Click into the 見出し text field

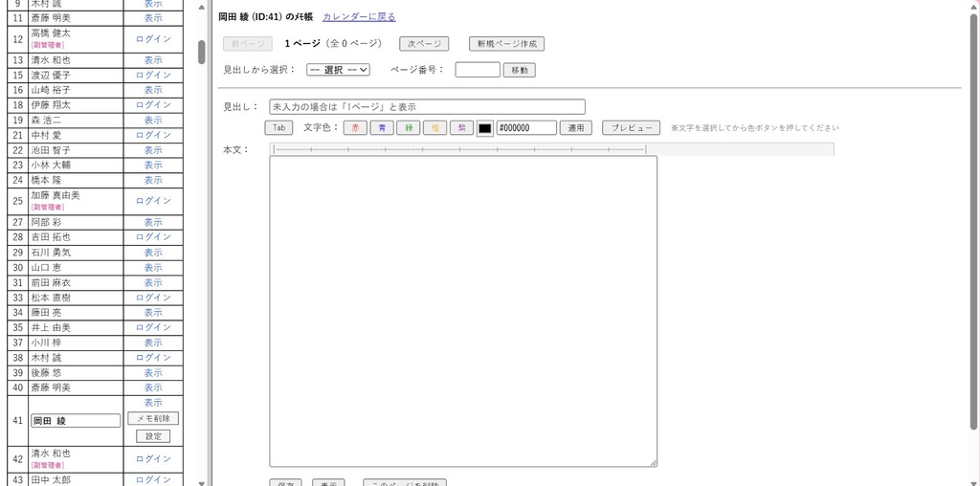428,107
